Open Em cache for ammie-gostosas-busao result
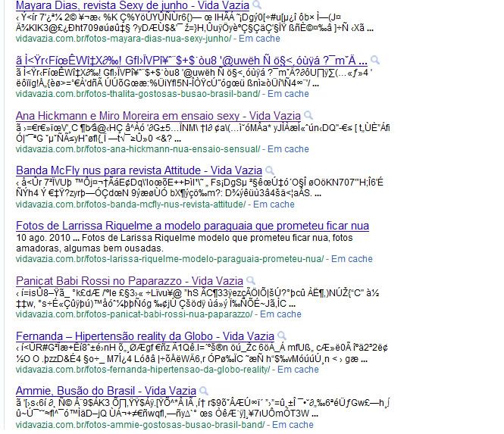The width and height of the screenshot is (504, 434). click(x=293, y=425)
